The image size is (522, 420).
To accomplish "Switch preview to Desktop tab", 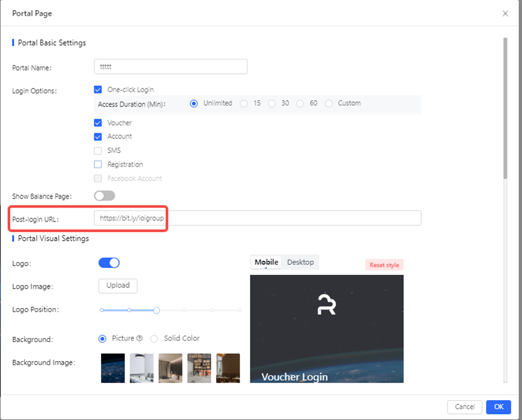I will coord(301,262).
